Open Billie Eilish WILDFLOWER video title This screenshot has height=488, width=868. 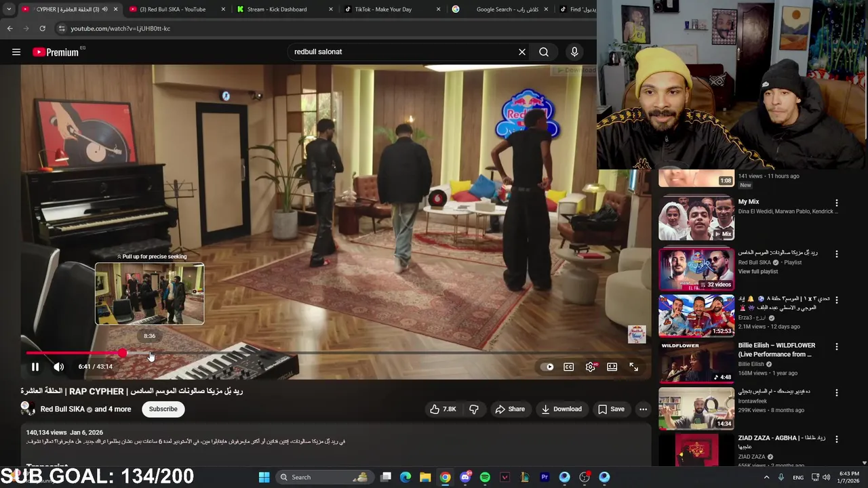click(776, 350)
